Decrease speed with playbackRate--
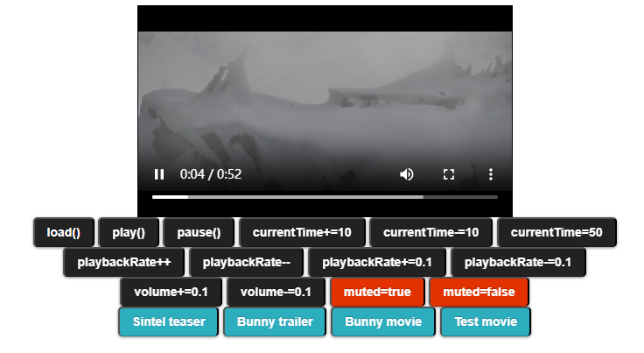Screen dimensions: 644x353 247,262
